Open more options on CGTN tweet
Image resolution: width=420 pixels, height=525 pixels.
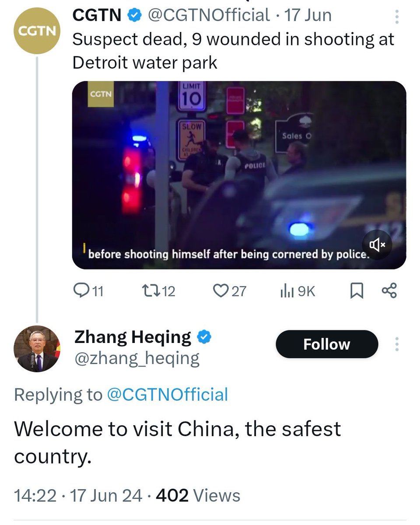tap(397, 17)
